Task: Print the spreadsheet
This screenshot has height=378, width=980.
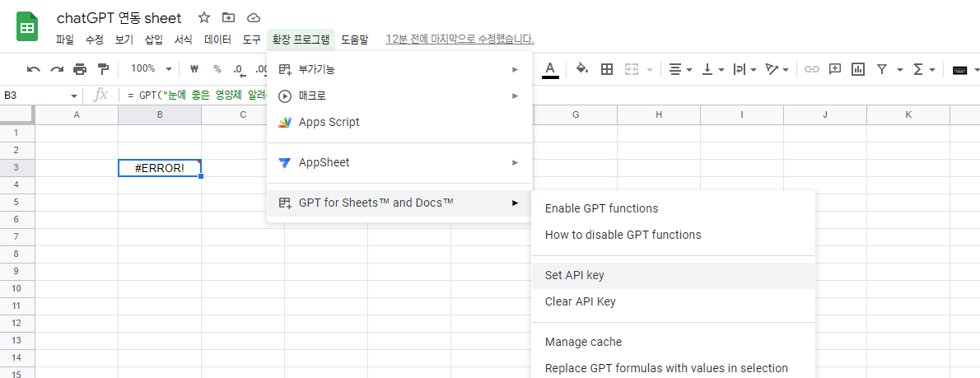Action: pyautogui.click(x=80, y=69)
